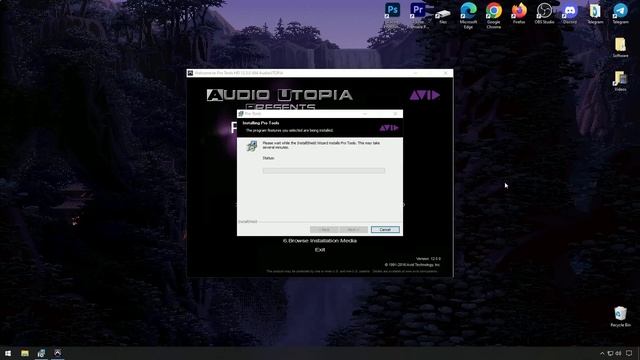
Task: Close the Audio Utopia autorun window
Action: click(x=445, y=73)
